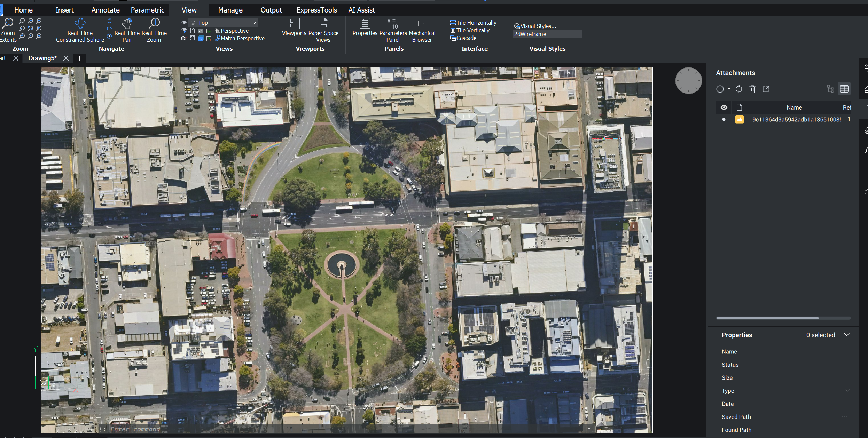
Task: Open the Mechanical Browser panel
Action: coord(422,30)
